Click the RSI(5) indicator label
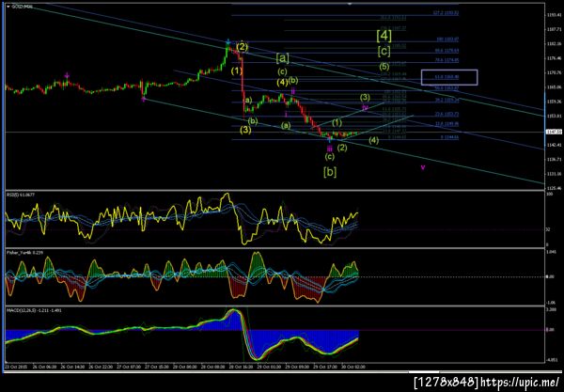This screenshot has width=564, height=392. [19, 195]
